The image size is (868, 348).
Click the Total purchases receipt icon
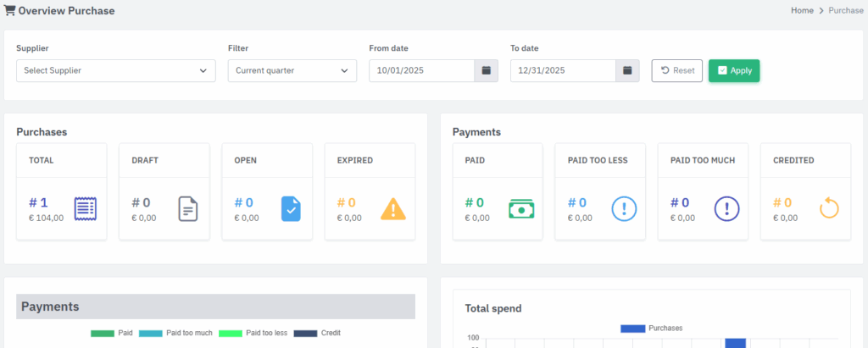pyautogui.click(x=86, y=208)
